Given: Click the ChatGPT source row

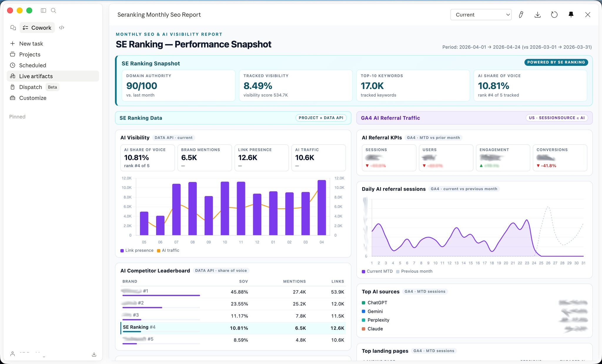Looking at the screenshot, I should pyautogui.click(x=474, y=303).
